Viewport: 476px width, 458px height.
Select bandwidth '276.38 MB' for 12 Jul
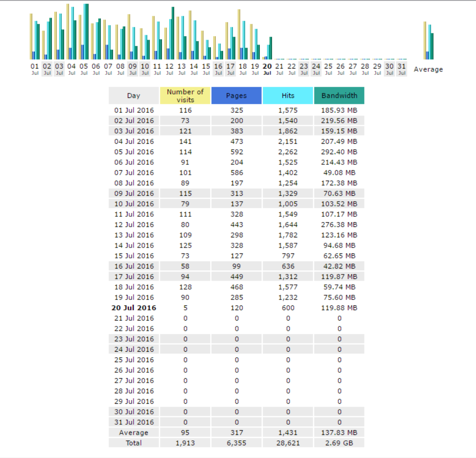[x=339, y=225]
